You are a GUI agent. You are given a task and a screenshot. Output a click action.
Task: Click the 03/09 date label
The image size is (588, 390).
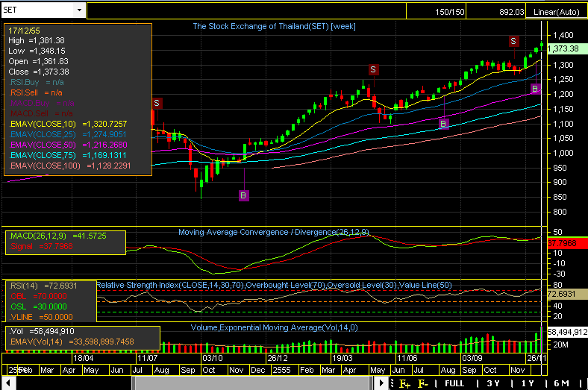472,358
